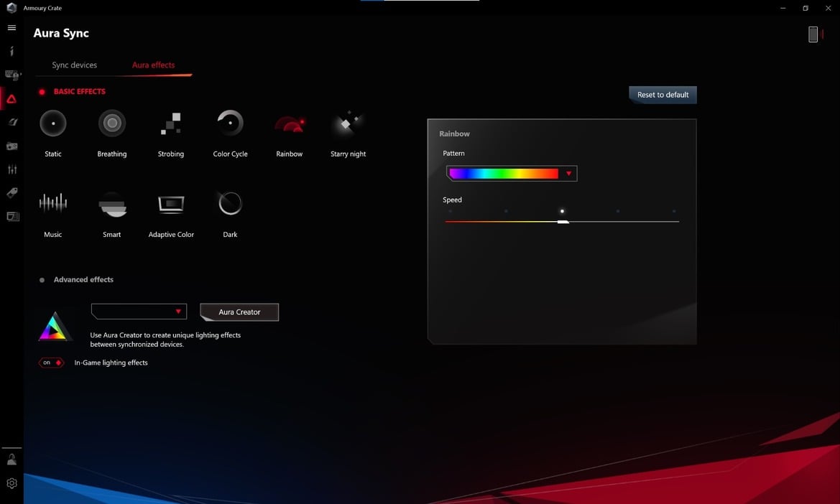The image size is (840, 504).
Task: Select the Advanced effects radio button
Action: coord(42,280)
